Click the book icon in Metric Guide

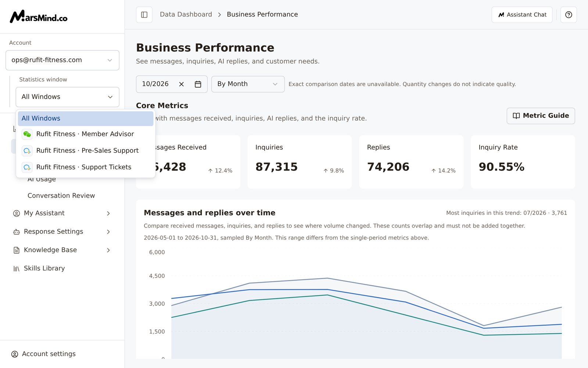[516, 116]
